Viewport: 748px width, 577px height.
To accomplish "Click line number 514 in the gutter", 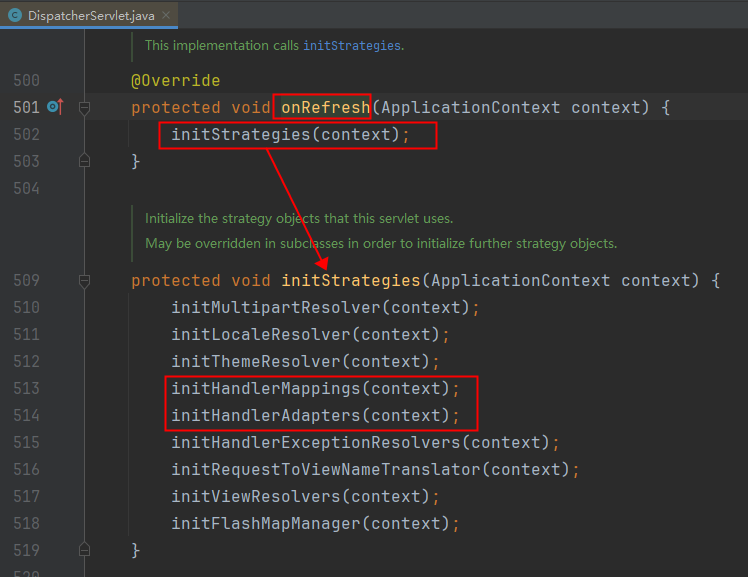I will [x=26, y=415].
